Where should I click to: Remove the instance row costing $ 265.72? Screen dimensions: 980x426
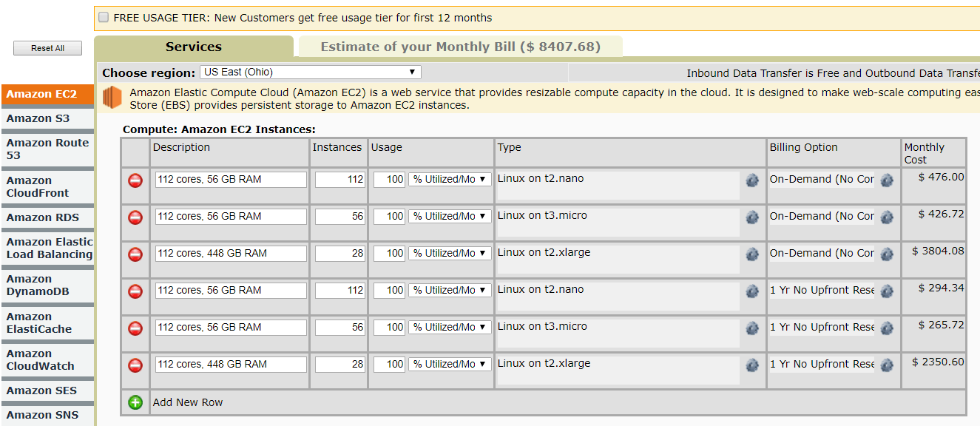click(x=135, y=328)
